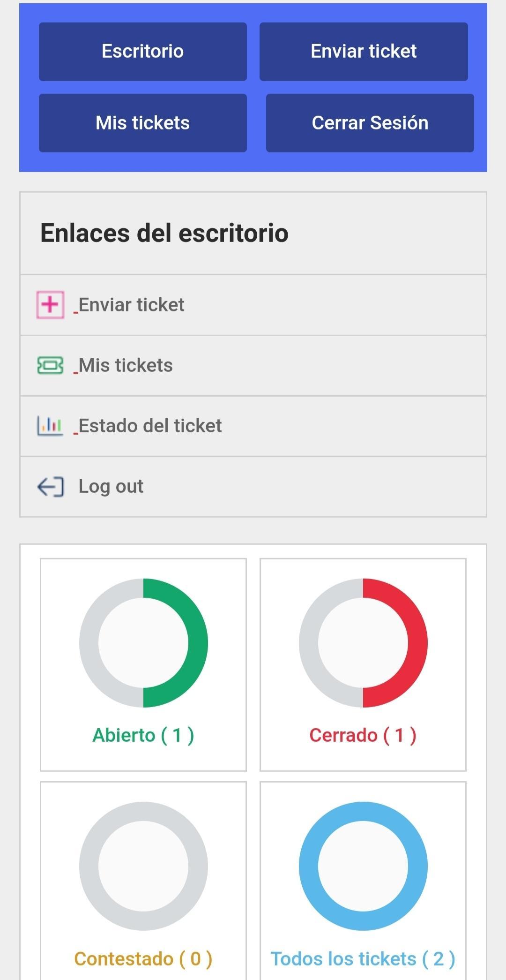
Task: Go to Mis tickets in top navigation
Action: point(143,123)
